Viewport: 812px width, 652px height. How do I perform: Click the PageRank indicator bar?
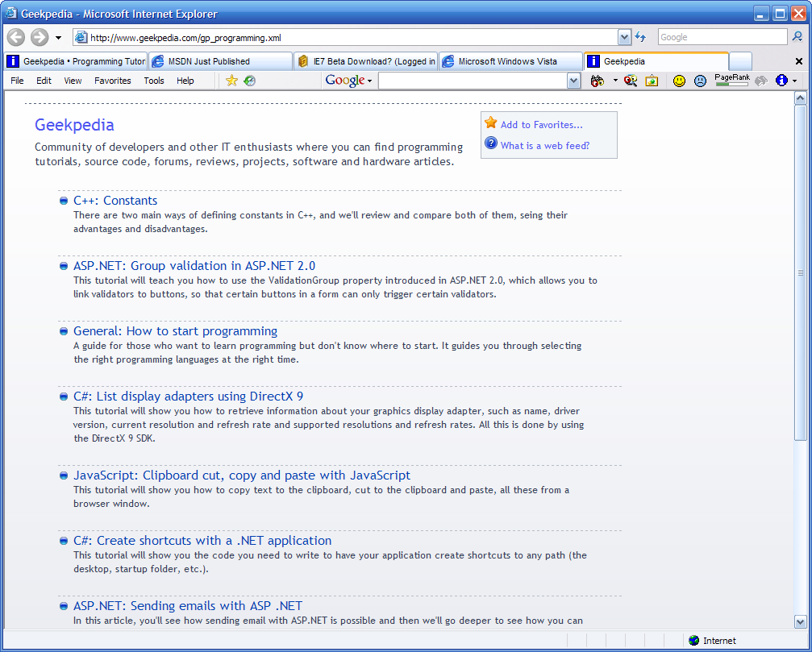coord(731,80)
